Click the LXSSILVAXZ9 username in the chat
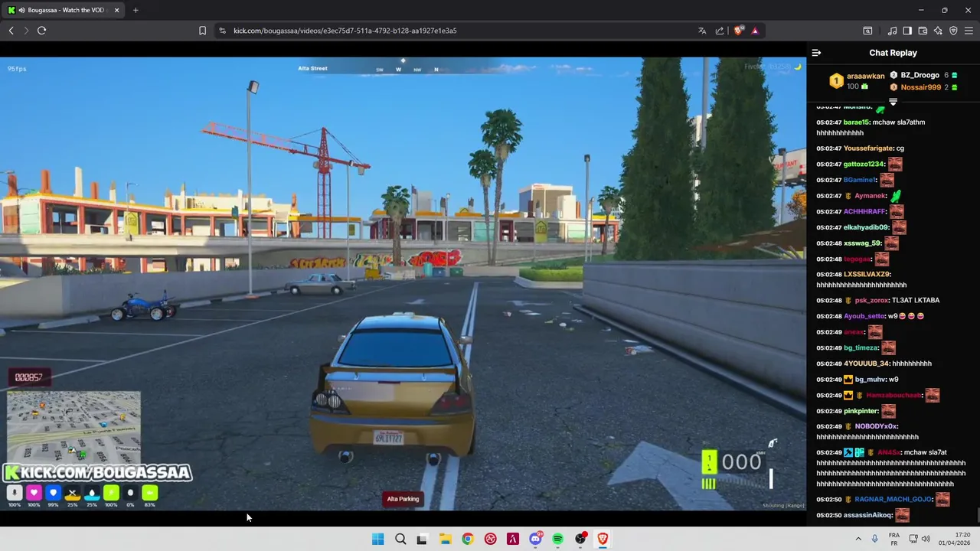This screenshot has height=551, width=980. coord(867,274)
